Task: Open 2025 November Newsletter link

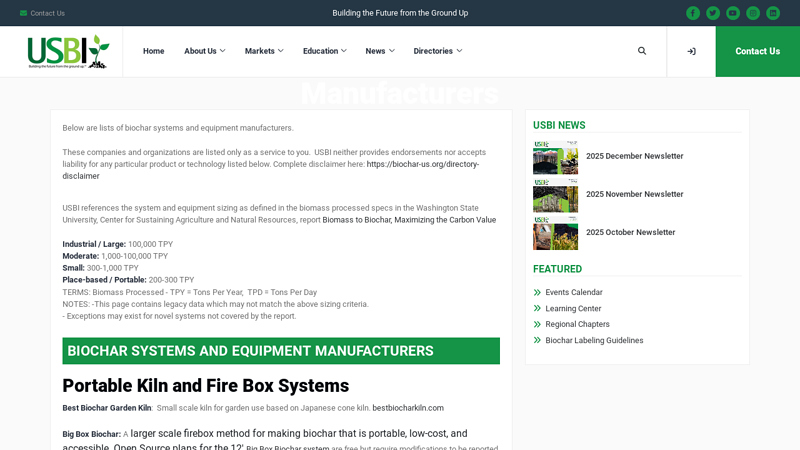Action: (x=634, y=194)
